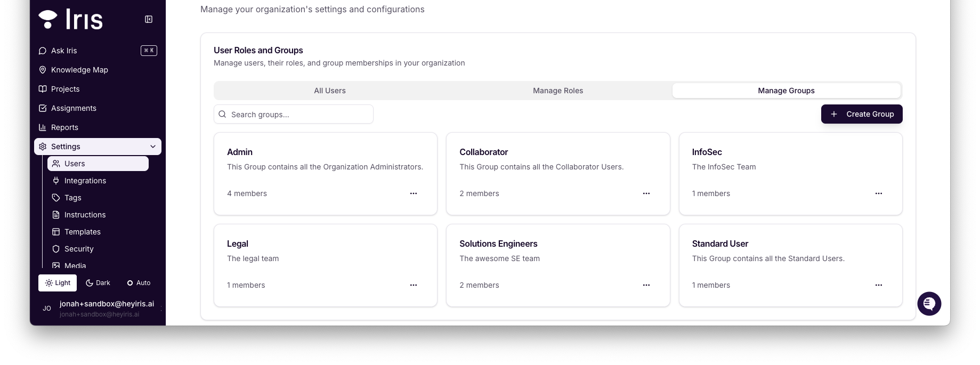The height and width of the screenshot is (365, 980).
Task: Click the Integrations plug icon
Action: click(x=56, y=181)
